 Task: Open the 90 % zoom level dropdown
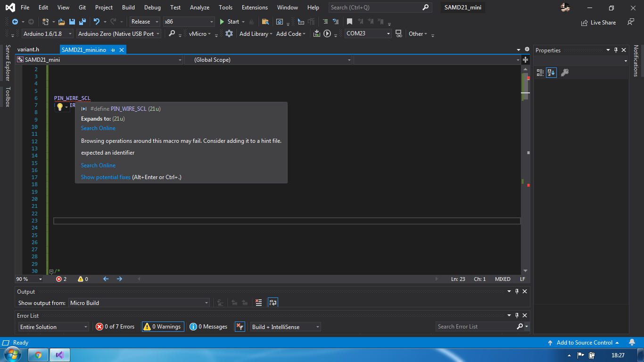click(x=29, y=279)
